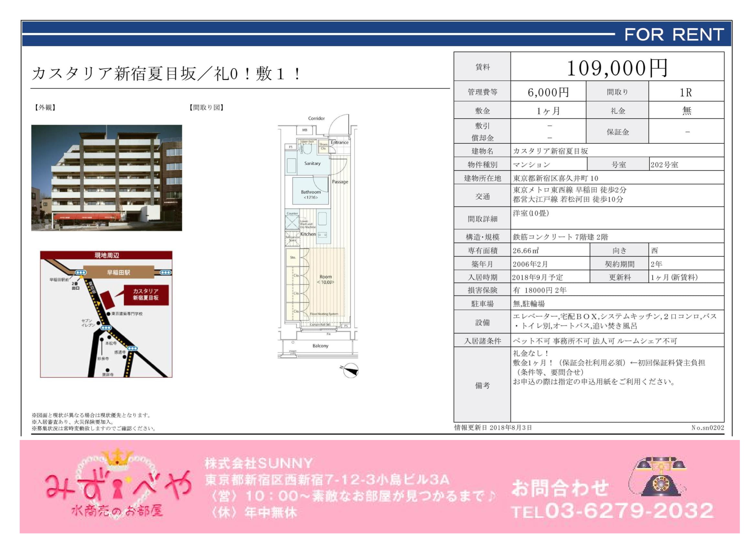Click the contract period 2年
756x534 pixels.
[x=656, y=264]
